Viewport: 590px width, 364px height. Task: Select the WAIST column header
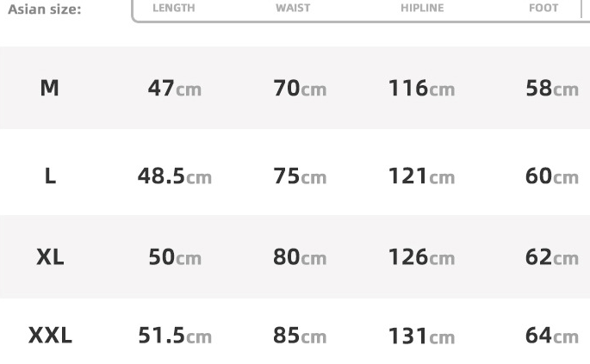293,8
